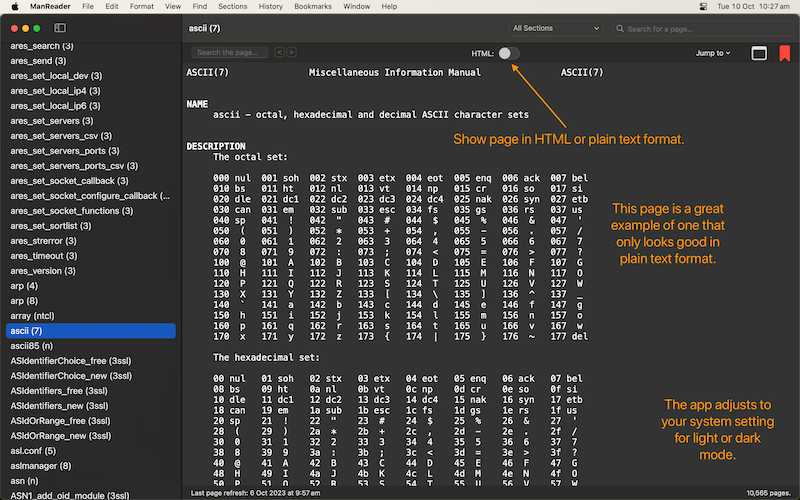Click the window layout icon beside Jump to
Screen dimensions: 800x500
(x=759, y=53)
